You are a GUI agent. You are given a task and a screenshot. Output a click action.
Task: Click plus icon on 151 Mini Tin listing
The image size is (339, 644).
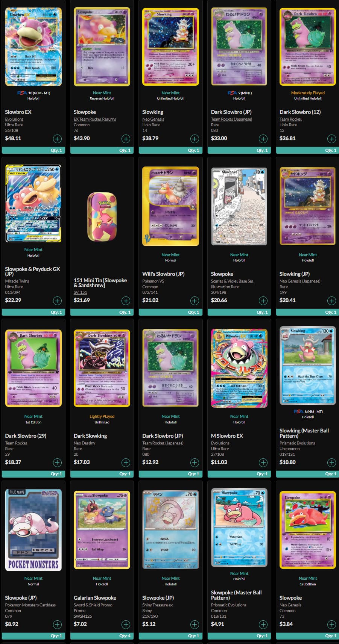click(126, 301)
